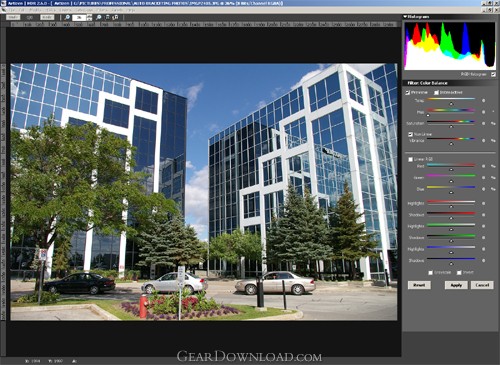Collapse the Histogram panel triangle

click(x=405, y=16)
